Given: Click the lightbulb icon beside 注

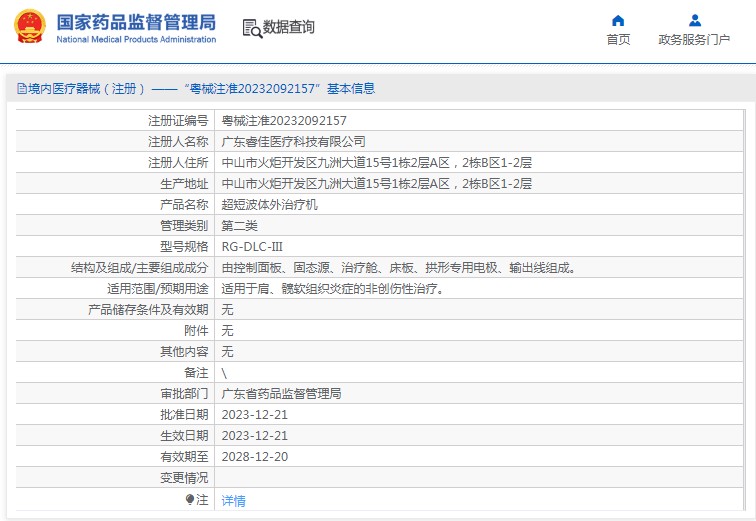Looking at the screenshot, I should pos(190,499).
